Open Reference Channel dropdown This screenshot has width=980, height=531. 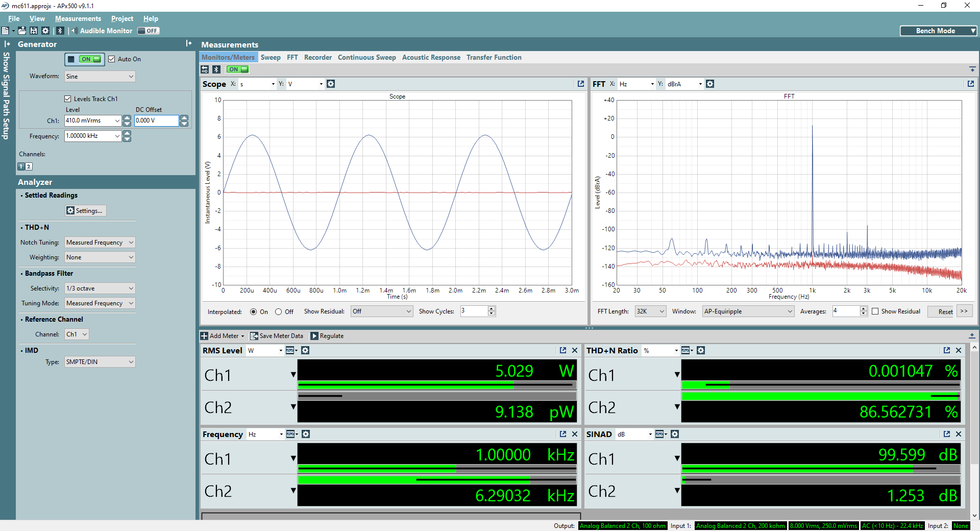[77, 334]
